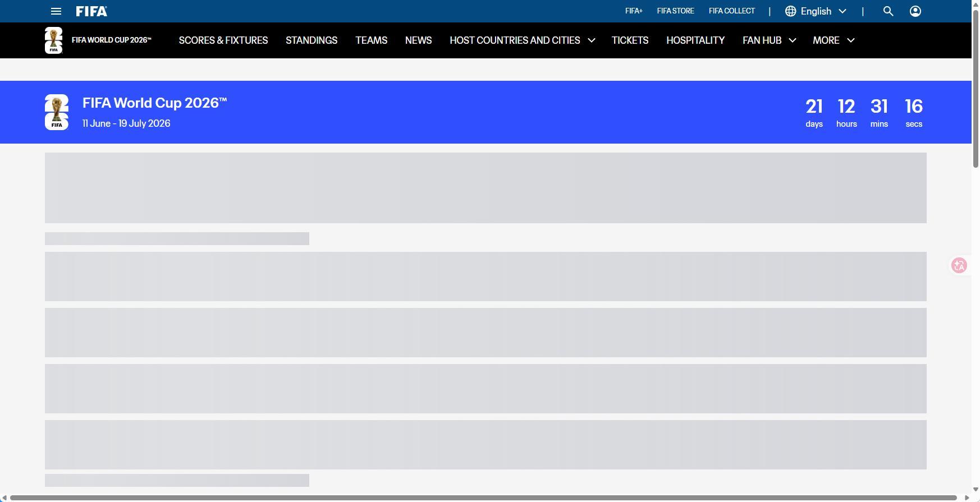Click the countdown hours value

point(846,107)
